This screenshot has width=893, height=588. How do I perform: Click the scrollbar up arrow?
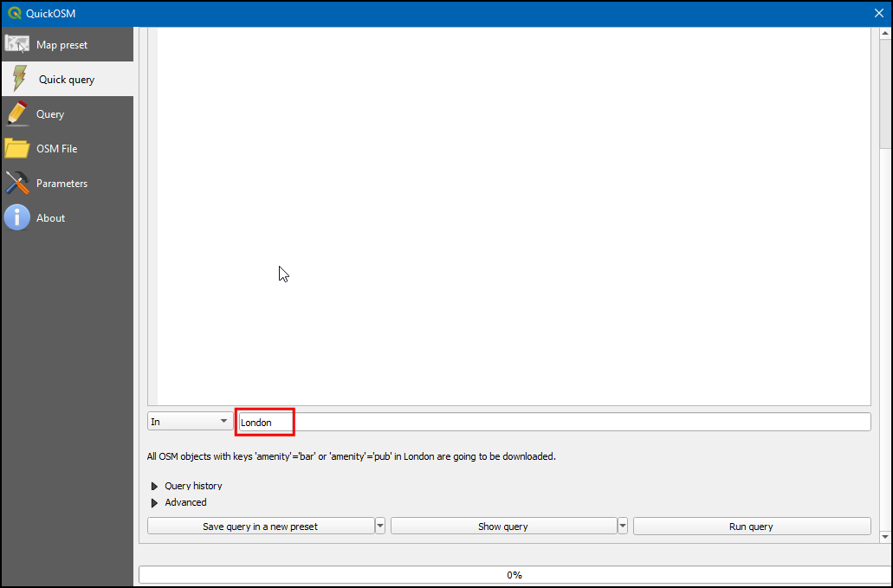point(885,34)
